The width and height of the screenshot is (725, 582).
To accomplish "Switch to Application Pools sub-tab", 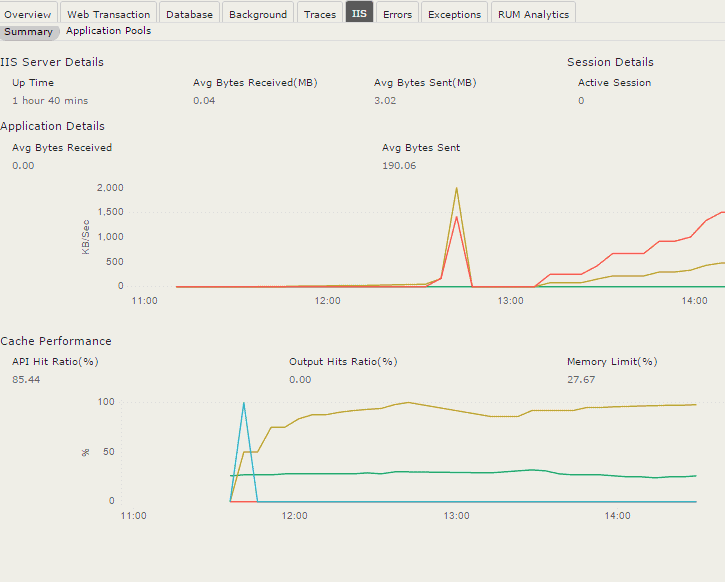I will click(x=108, y=31).
